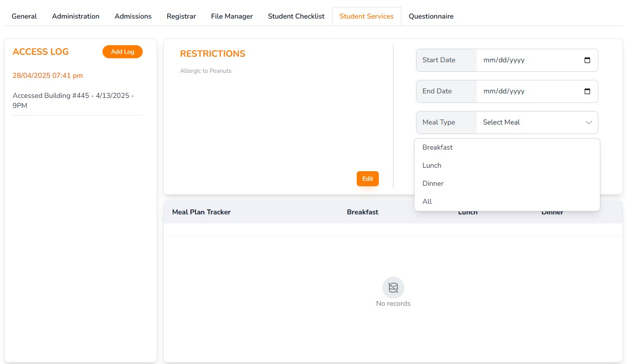Open the Start Date calendar picker icon
Image resolution: width=628 pixels, height=364 pixels.
(x=587, y=60)
